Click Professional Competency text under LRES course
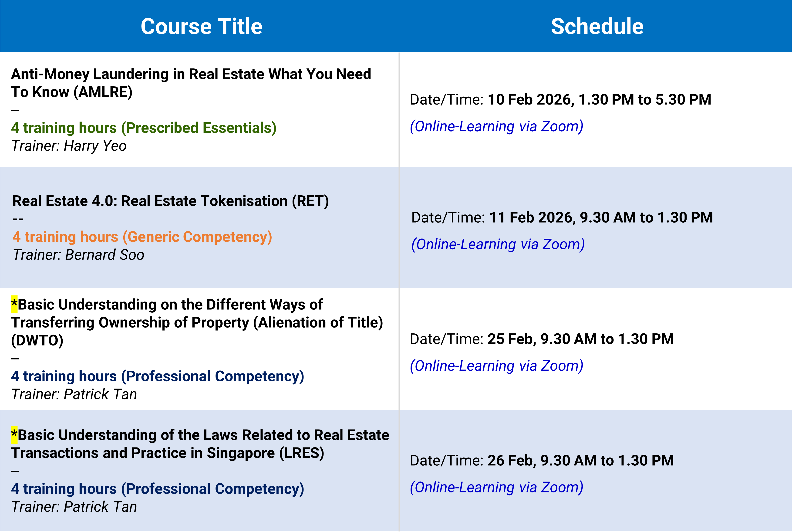The image size is (792, 532). [x=157, y=489]
